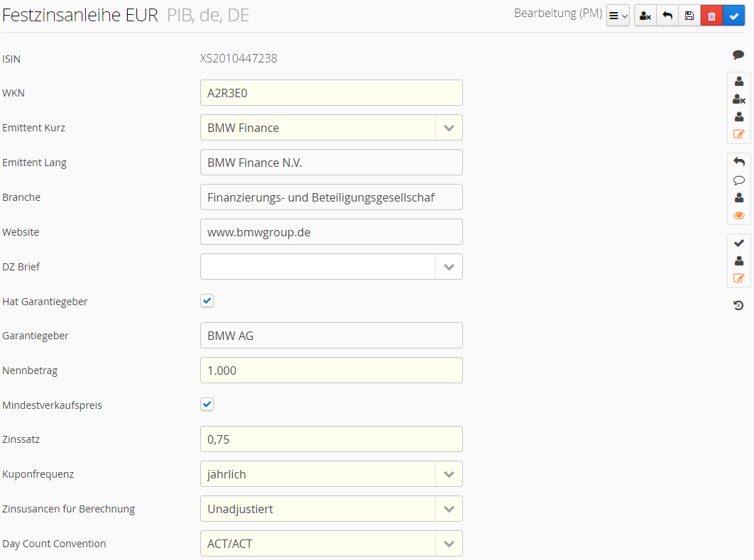Image resolution: width=754 pixels, height=560 pixels.
Task: Click the WKN input field
Action: tap(331, 93)
